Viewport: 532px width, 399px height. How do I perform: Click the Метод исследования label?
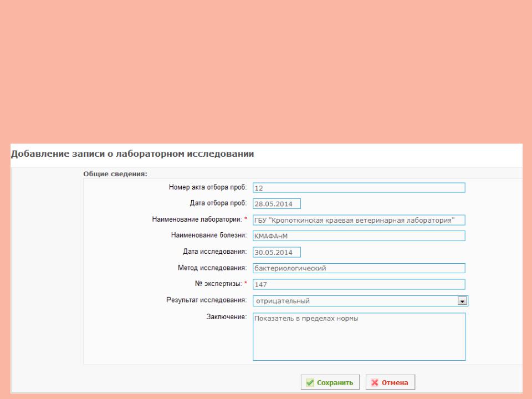coord(212,268)
